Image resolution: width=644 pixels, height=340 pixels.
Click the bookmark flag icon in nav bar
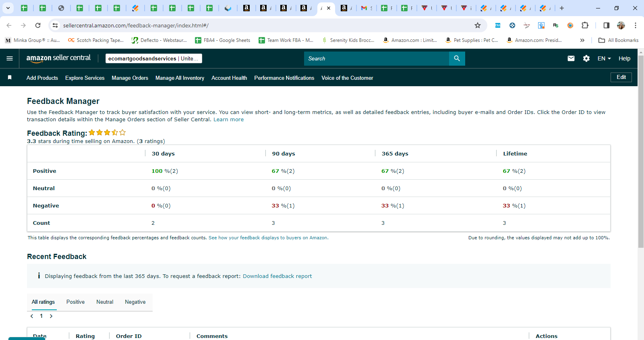click(10, 77)
